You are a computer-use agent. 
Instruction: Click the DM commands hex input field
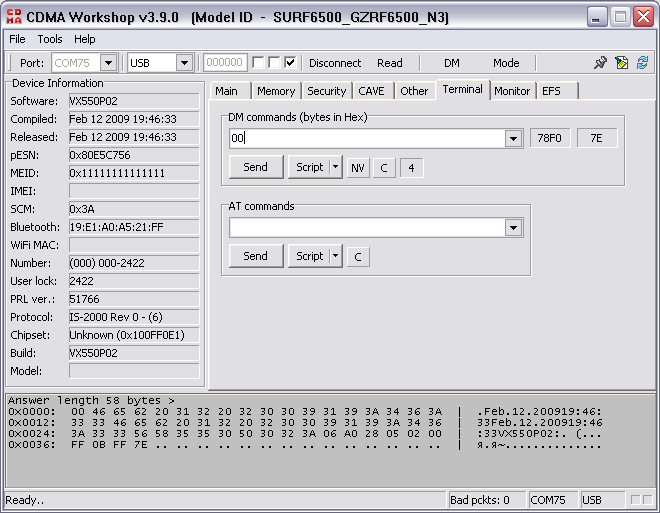click(x=367, y=138)
